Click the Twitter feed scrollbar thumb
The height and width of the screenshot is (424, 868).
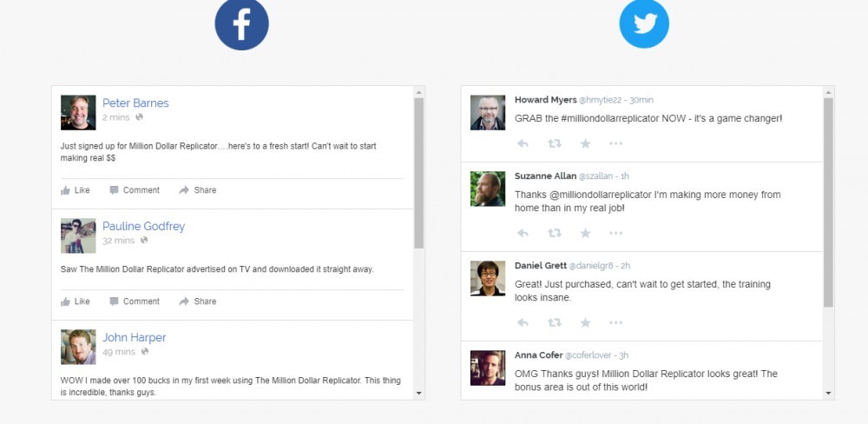pyautogui.click(x=828, y=202)
